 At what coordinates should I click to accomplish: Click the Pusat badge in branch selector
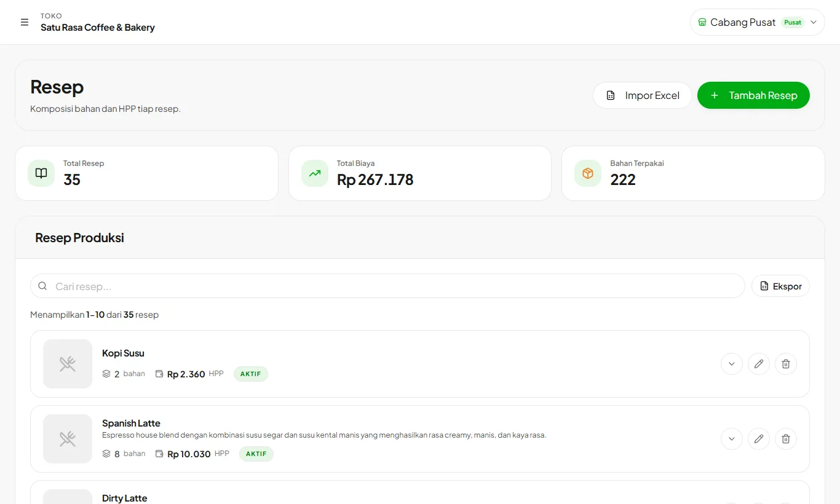793,22
